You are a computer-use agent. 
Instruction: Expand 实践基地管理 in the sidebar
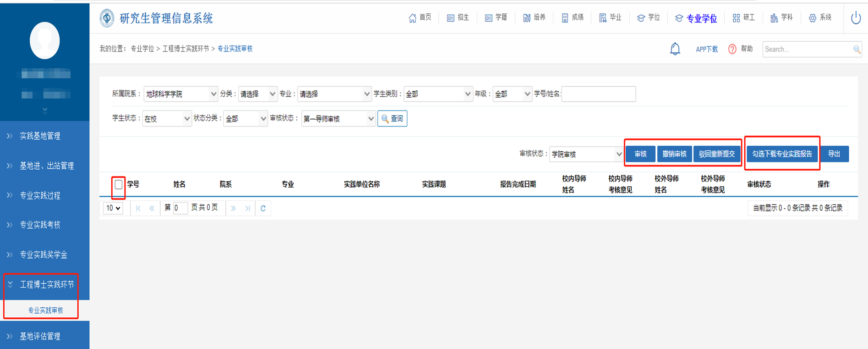click(x=40, y=136)
